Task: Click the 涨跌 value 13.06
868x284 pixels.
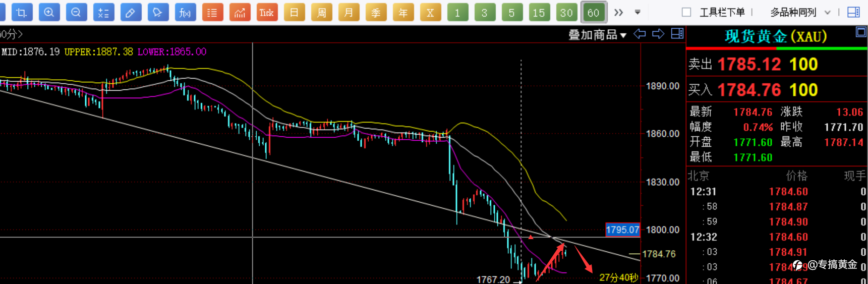Action: [850, 112]
